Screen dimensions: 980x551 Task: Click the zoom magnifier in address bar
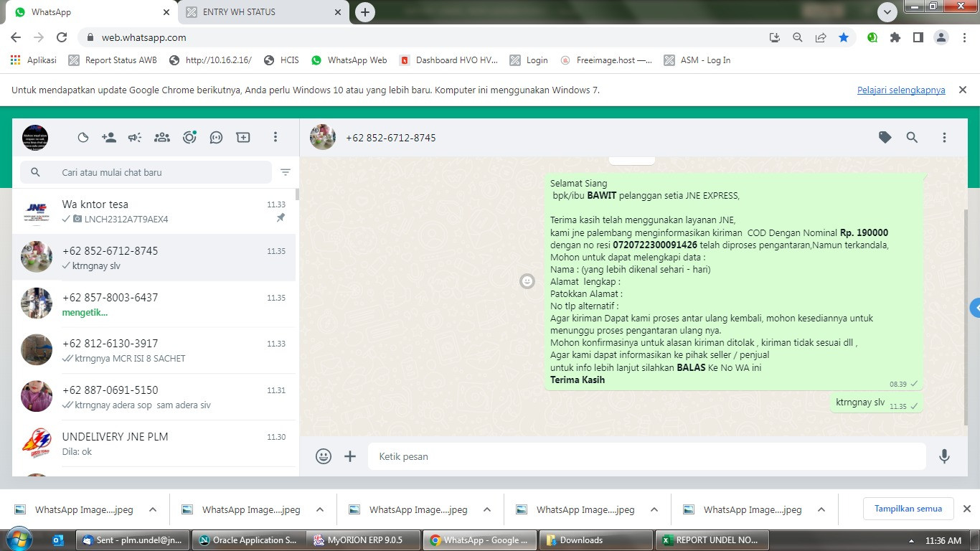click(798, 37)
